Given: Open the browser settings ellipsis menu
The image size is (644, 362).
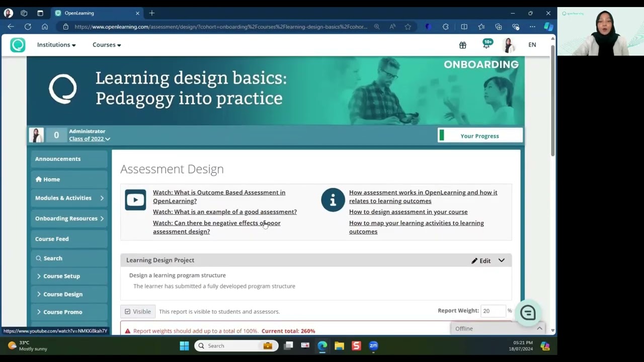Looking at the screenshot, I should (532, 27).
